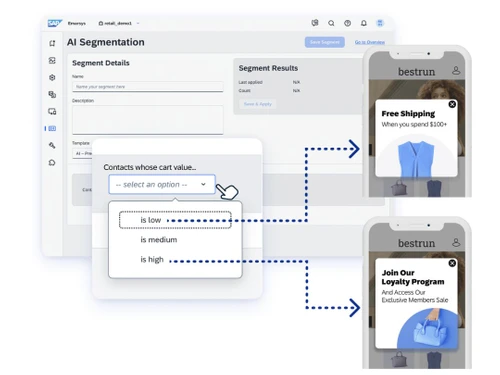Click 'Free Shipping' headline on top phone

click(408, 114)
